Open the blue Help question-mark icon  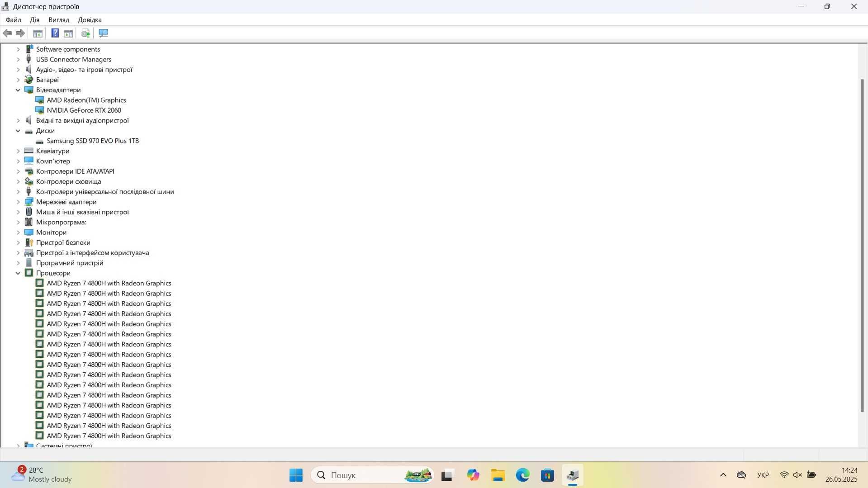pyautogui.click(x=55, y=33)
